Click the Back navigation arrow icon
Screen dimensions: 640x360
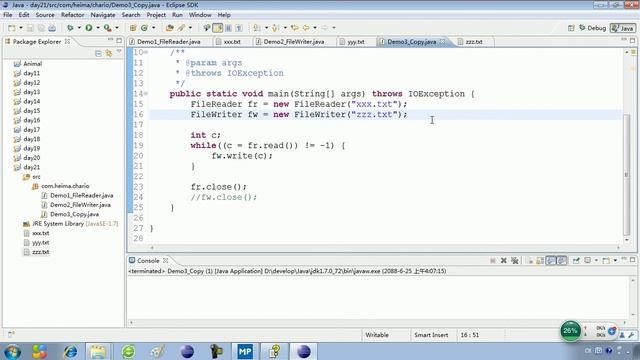click(306, 28)
